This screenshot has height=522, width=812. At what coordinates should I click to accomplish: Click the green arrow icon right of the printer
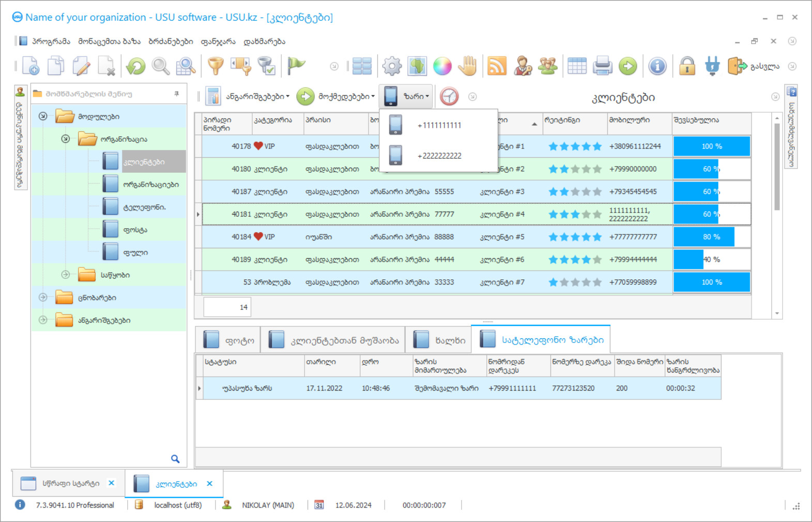(628, 66)
